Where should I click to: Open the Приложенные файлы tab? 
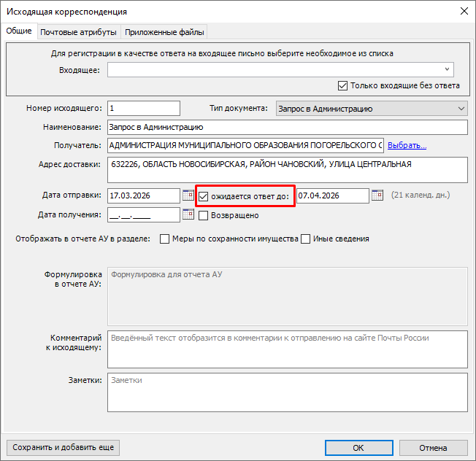coord(164,32)
